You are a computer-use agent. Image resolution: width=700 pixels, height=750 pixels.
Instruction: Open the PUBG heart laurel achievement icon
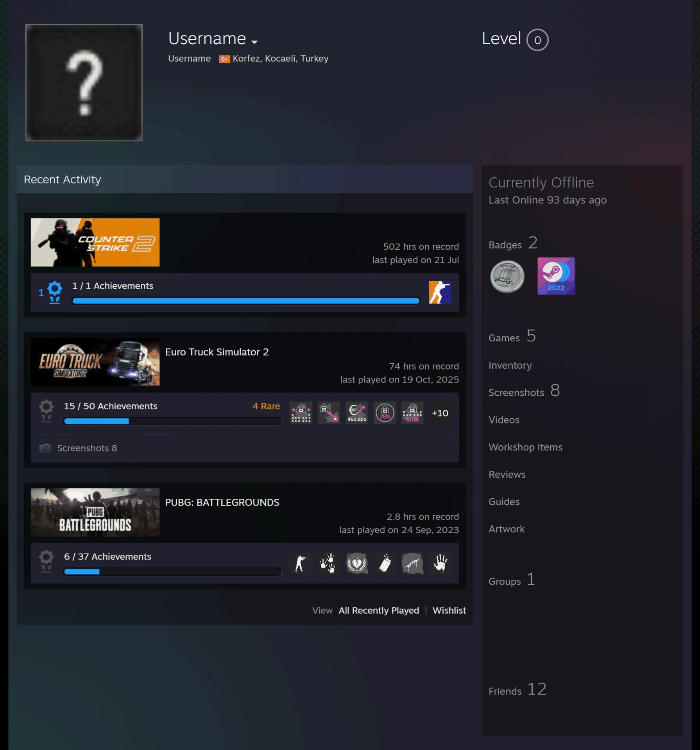(x=357, y=563)
